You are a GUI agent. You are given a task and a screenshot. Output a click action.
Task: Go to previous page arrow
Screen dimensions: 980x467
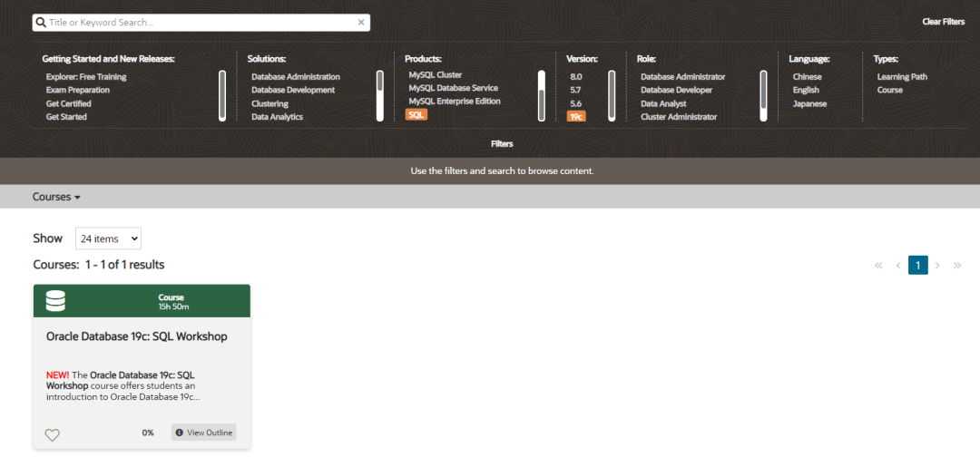tap(898, 266)
